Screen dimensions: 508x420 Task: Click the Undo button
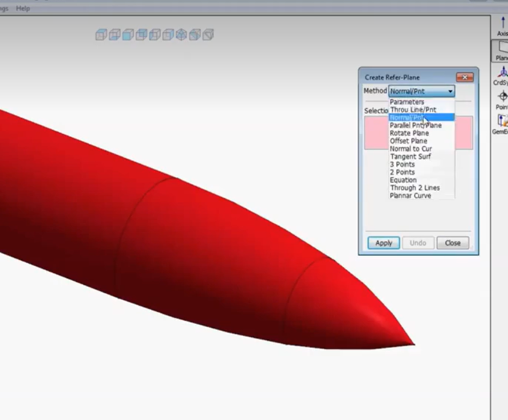(x=418, y=243)
